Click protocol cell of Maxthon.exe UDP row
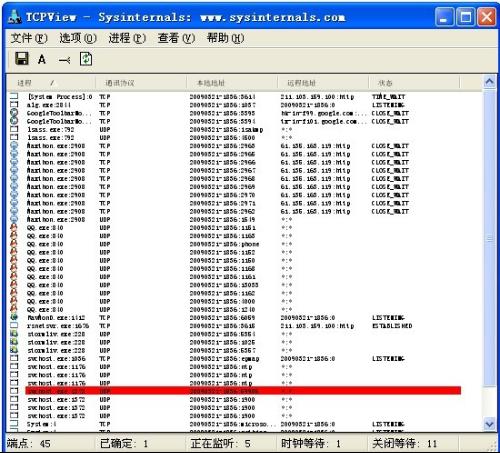This screenshot has width=500, height=453. [x=105, y=219]
